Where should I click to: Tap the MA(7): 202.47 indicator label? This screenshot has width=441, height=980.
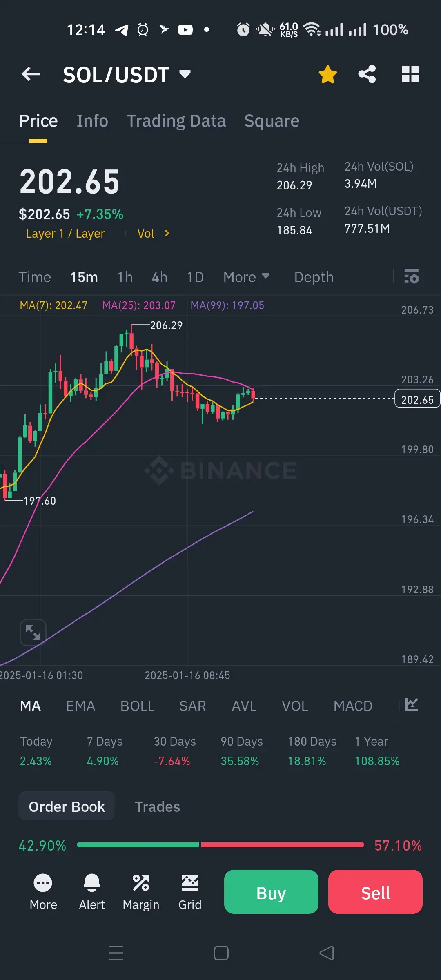[53, 305]
